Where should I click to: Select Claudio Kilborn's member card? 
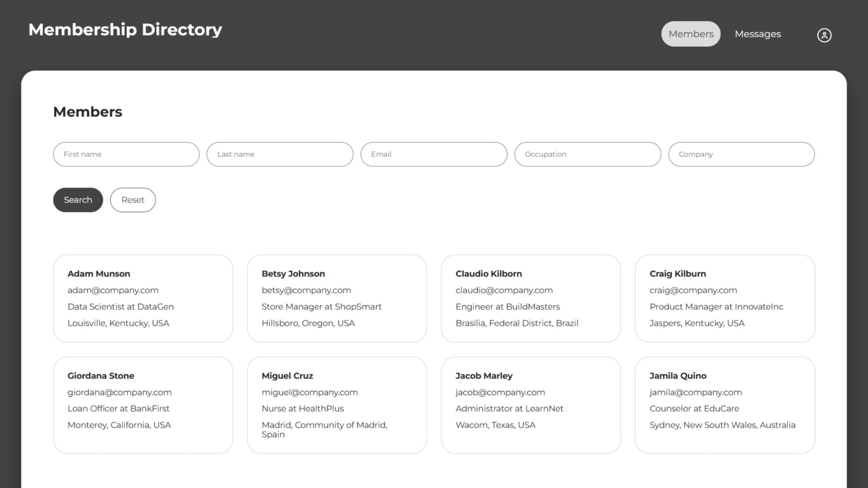531,299
